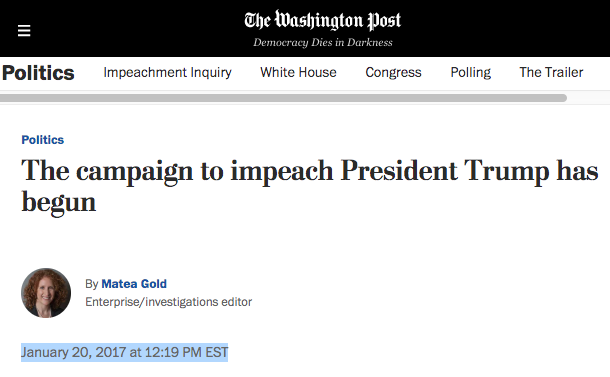610x377 pixels.
Task: Click the article headline about impeachment
Action: [310, 187]
